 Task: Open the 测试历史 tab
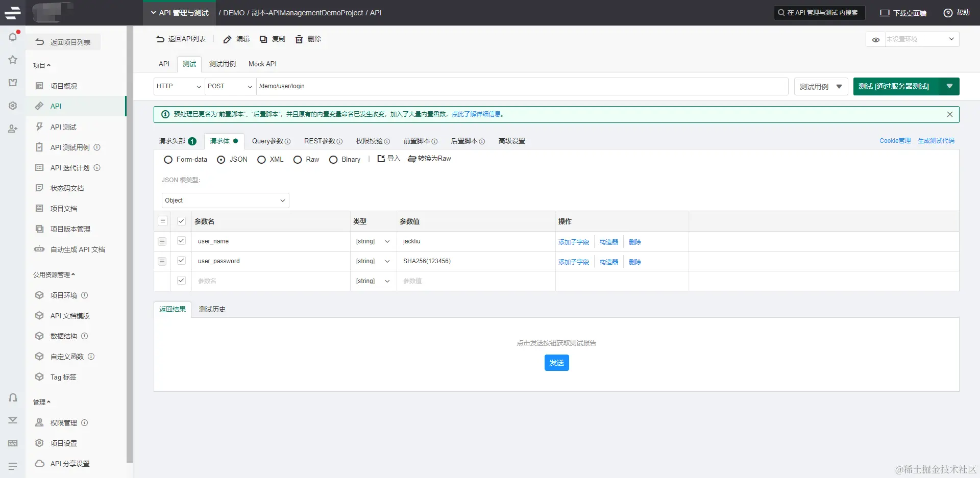[x=212, y=309]
